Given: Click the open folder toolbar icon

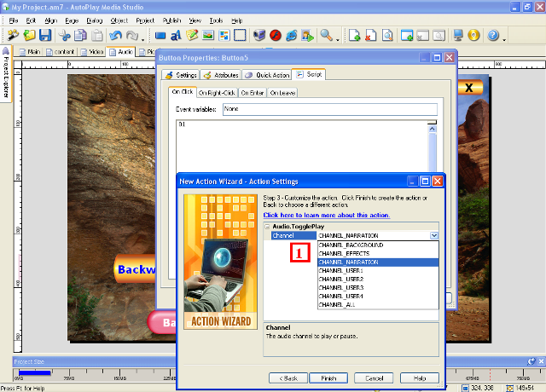Looking at the screenshot, I should pos(30,36).
